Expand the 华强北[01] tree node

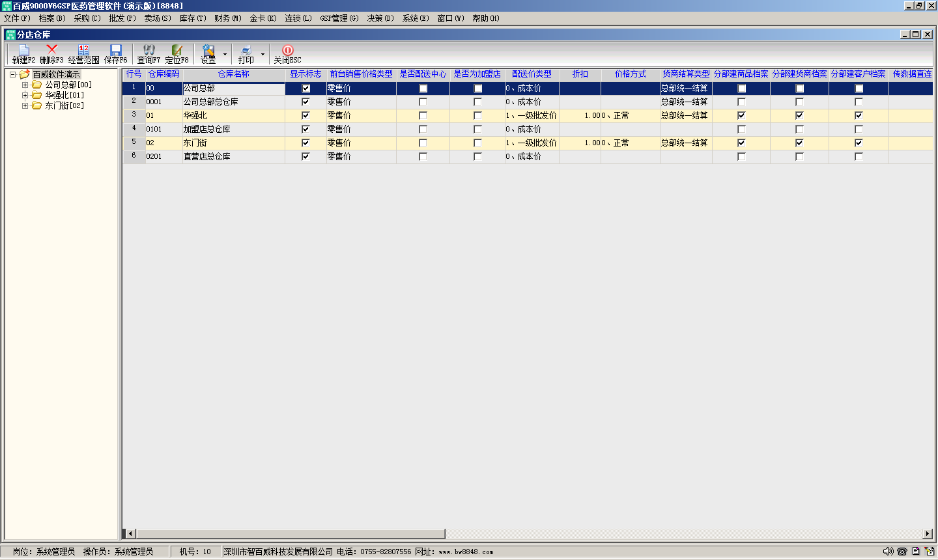25,95
